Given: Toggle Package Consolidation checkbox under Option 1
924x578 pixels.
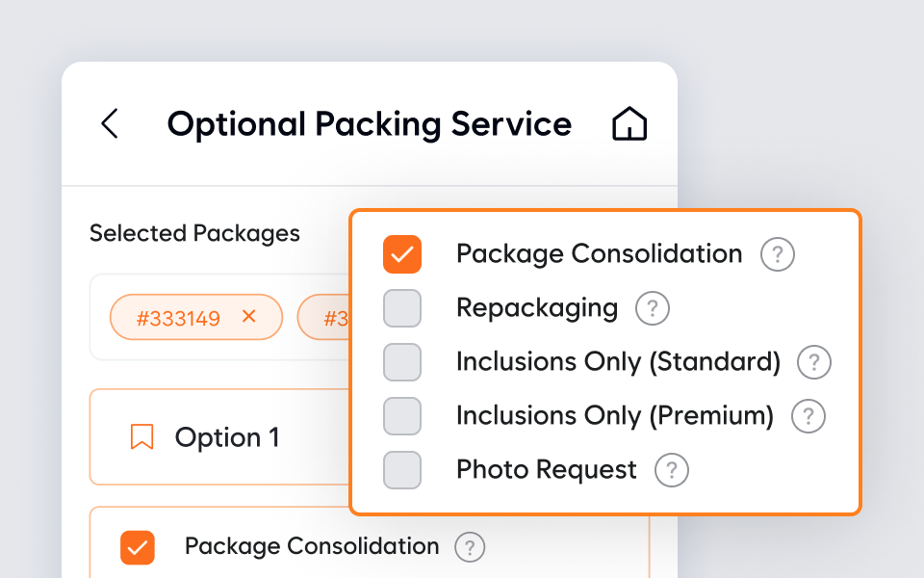Looking at the screenshot, I should tap(138, 547).
